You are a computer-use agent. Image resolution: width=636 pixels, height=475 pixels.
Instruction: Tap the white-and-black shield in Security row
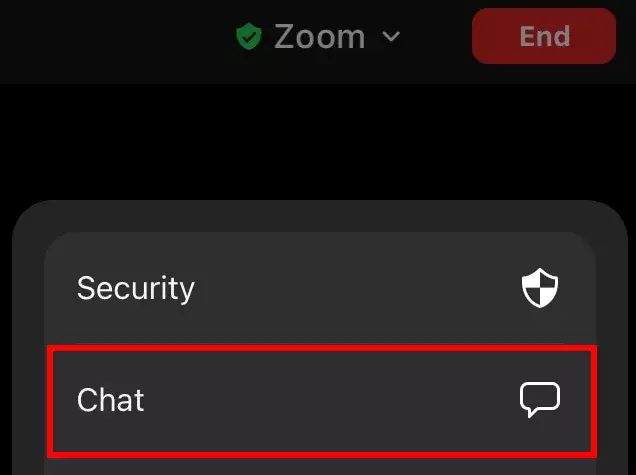pos(540,289)
